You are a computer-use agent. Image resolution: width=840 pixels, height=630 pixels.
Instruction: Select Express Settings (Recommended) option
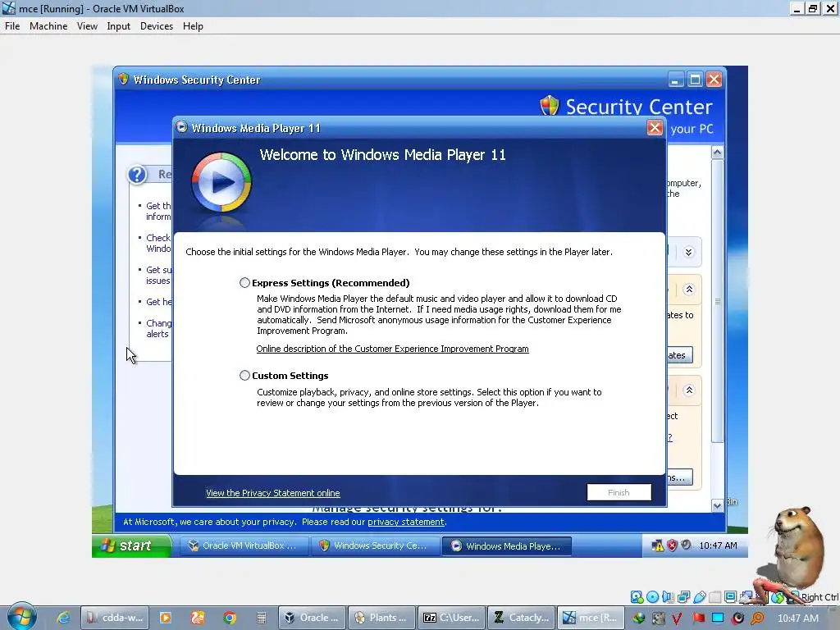tap(244, 283)
